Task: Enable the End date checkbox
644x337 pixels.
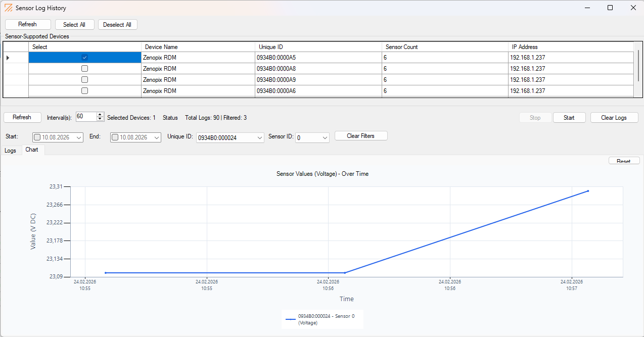Action: [115, 137]
